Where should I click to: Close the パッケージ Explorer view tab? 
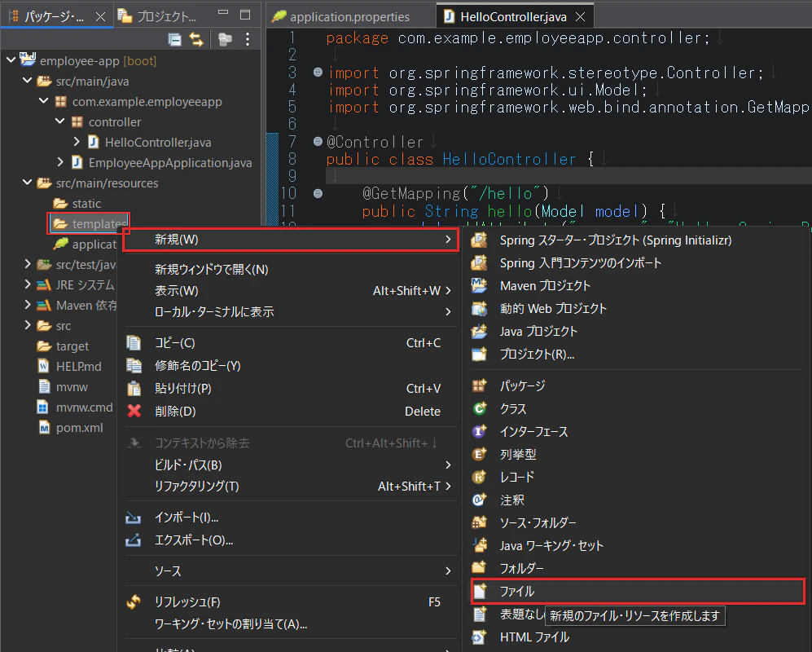pyautogui.click(x=100, y=17)
